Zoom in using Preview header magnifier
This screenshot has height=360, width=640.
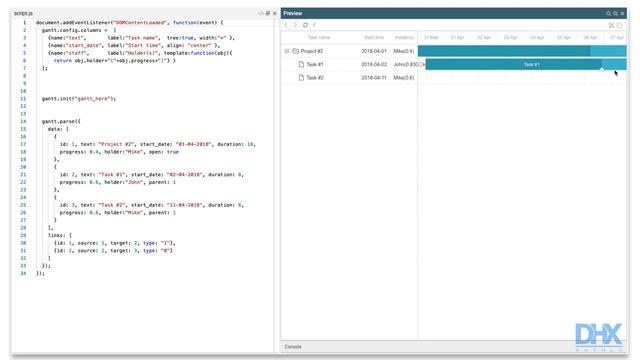pos(608,13)
